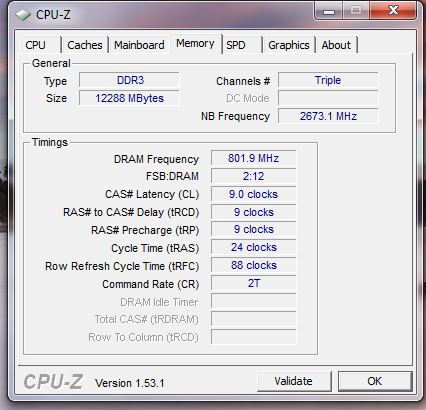Click the DDR3 type field
Screen dimensions: 426x410
coord(129,80)
